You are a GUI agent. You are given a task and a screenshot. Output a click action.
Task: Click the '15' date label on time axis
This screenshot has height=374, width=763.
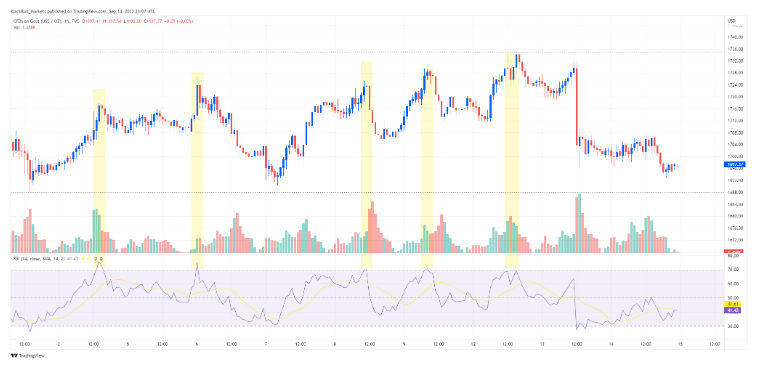[680, 344]
